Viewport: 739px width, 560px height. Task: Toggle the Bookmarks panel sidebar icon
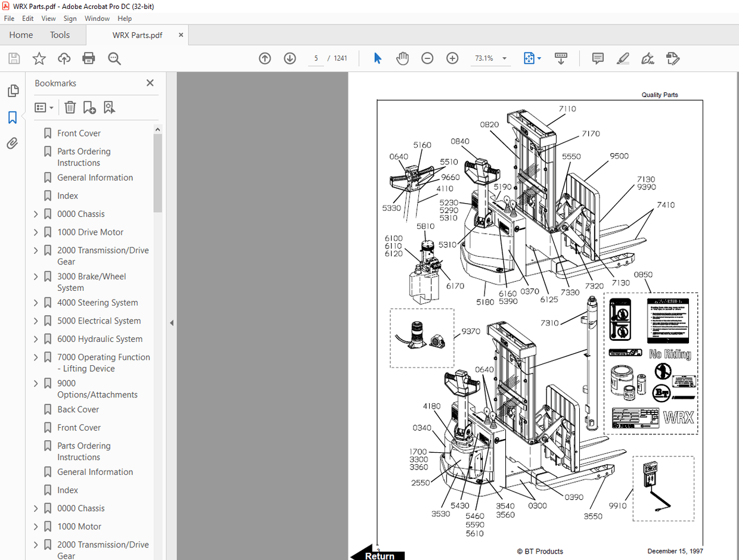[13, 117]
